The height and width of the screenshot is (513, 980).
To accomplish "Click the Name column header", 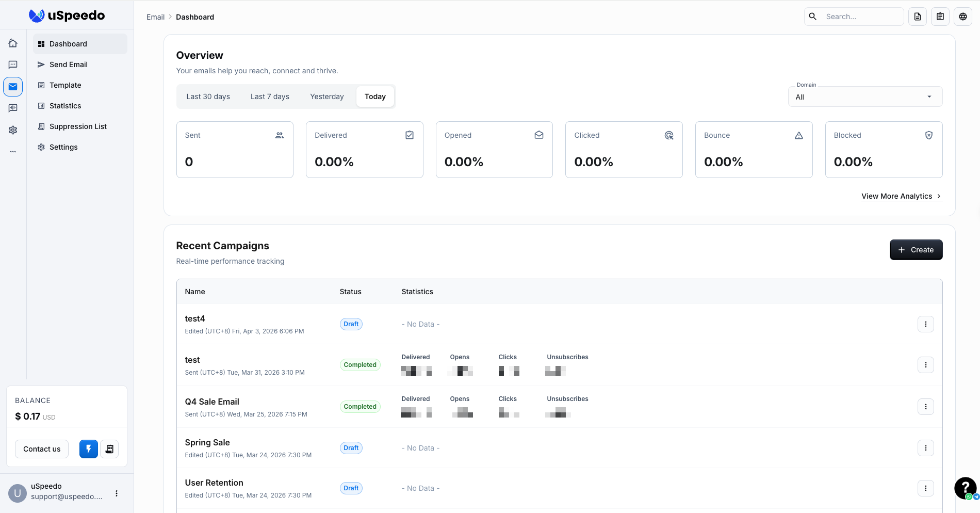I will tap(195, 292).
